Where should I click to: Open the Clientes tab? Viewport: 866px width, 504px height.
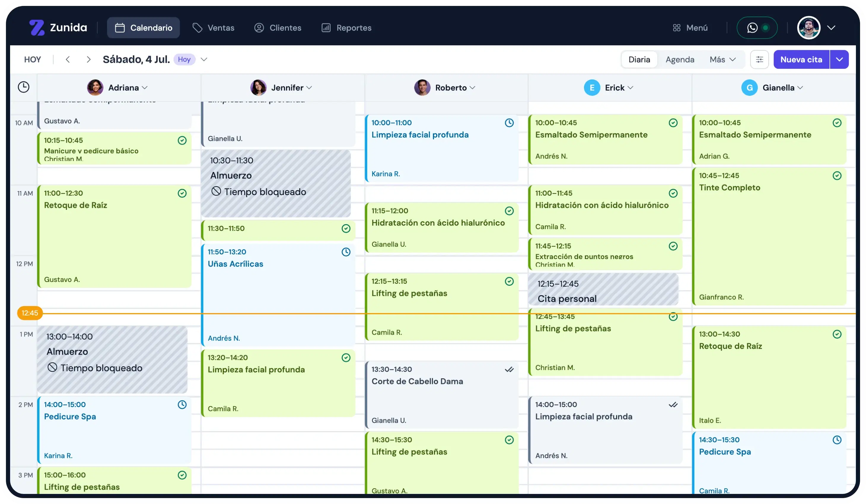[x=277, y=28]
